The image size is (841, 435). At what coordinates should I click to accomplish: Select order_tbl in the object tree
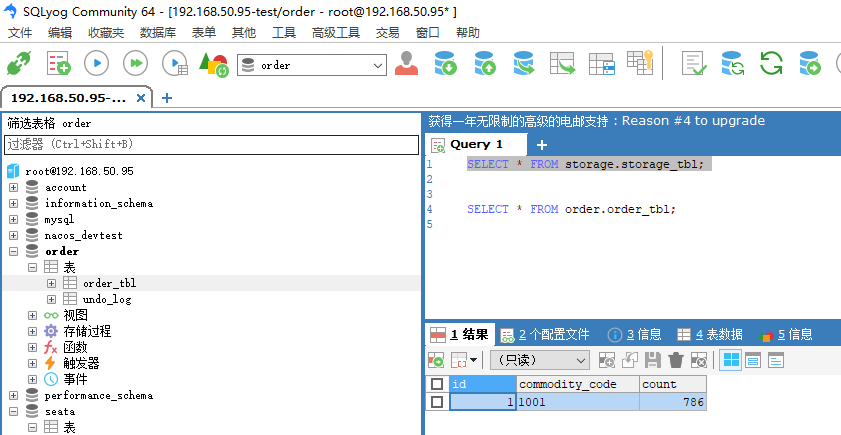(109, 283)
